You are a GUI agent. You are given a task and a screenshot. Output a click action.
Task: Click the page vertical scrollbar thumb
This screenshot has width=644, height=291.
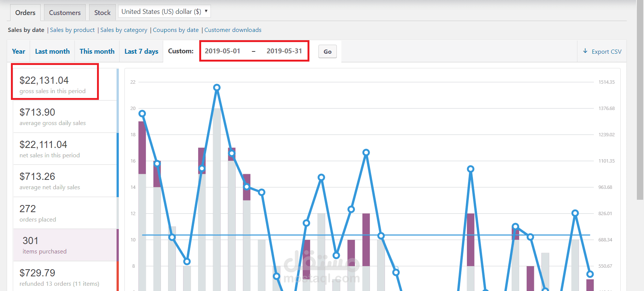640,100
